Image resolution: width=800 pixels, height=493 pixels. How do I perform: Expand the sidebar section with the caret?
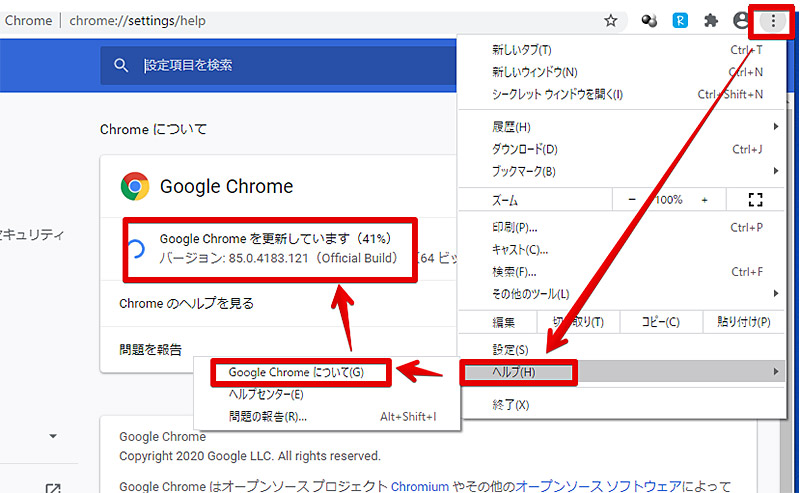coord(53,436)
